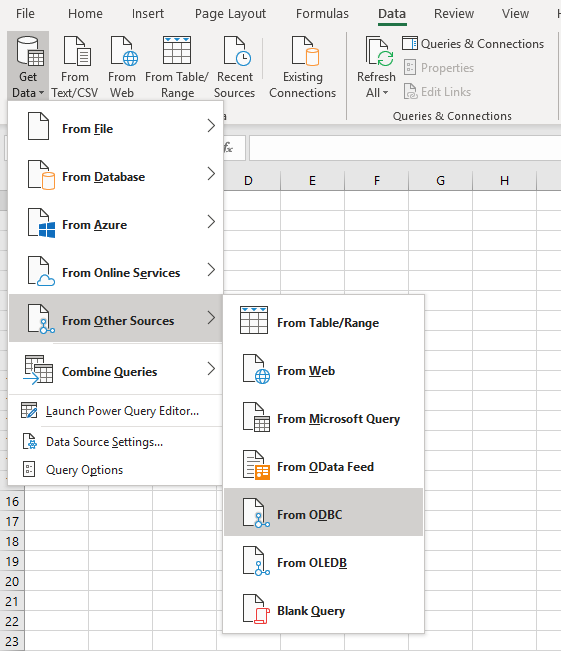
Task: Switch to the Formulas tab
Action: [x=322, y=14]
